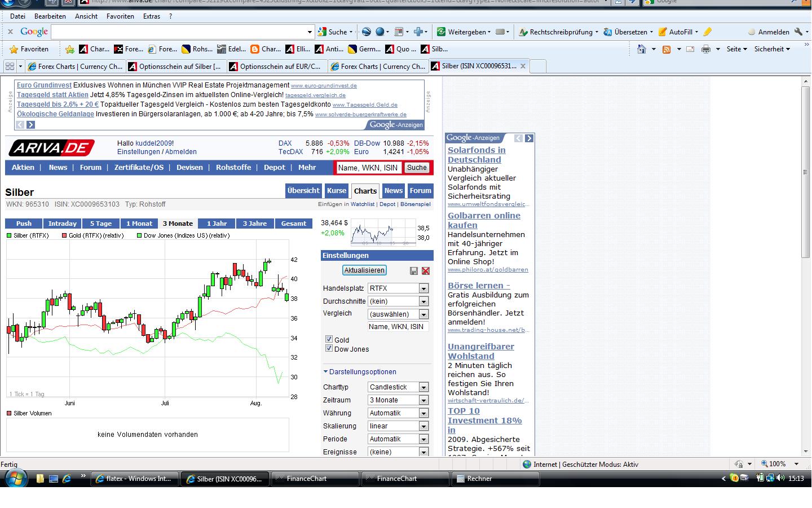Click the Name, WKN, ISIN header search field
This screenshot has width=812, height=508.
[368, 168]
